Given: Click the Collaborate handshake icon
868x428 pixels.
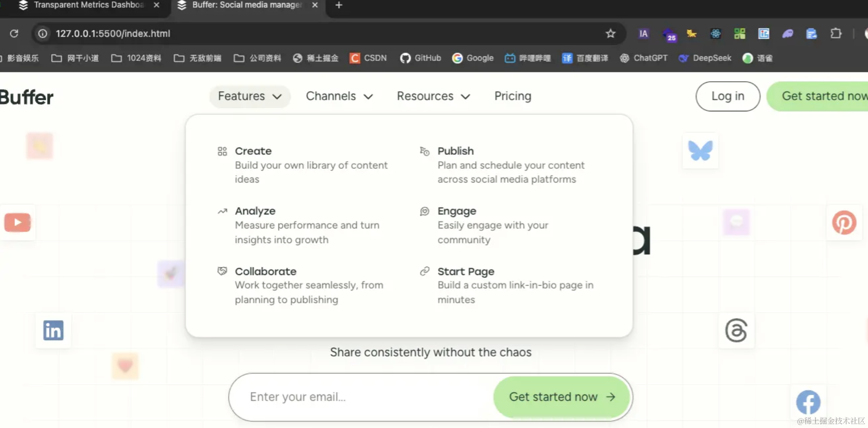Looking at the screenshot, I should tap(222, 272).
